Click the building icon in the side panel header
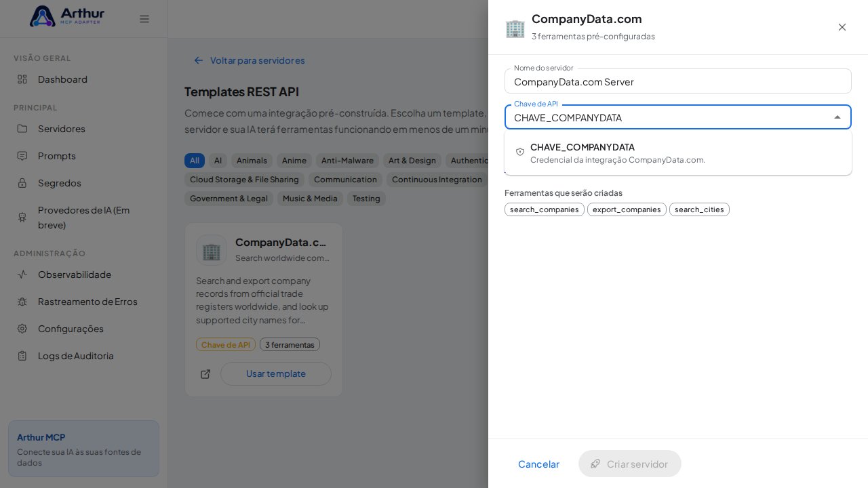Image resolution: width=868 pixels, height=488 pixels. [515, 28]
